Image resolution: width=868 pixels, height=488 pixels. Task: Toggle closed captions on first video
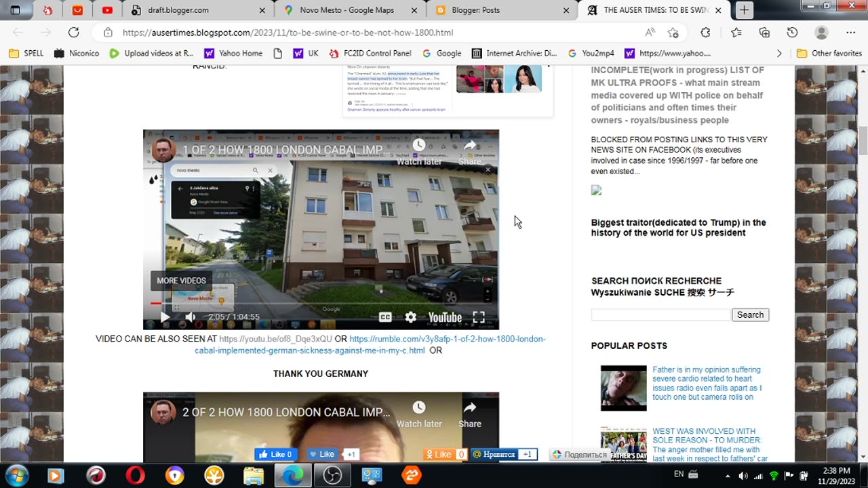(x=385, y=317)
